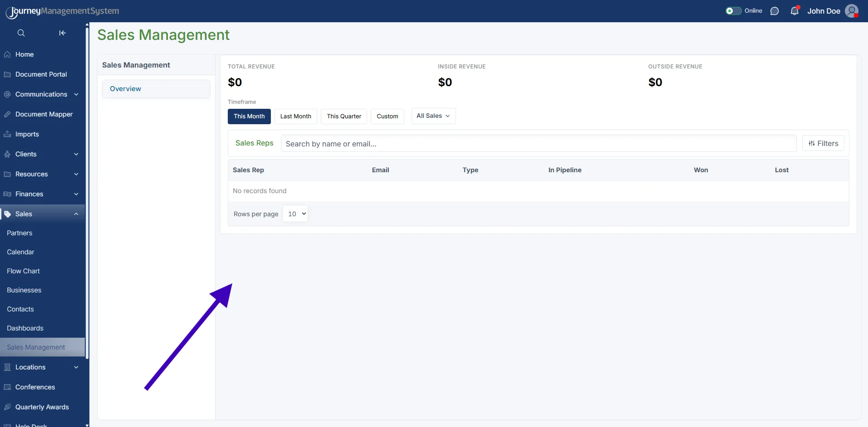Click the Conferences screen icon
This screenshot has height=427, width=868.
coord(7,387)
